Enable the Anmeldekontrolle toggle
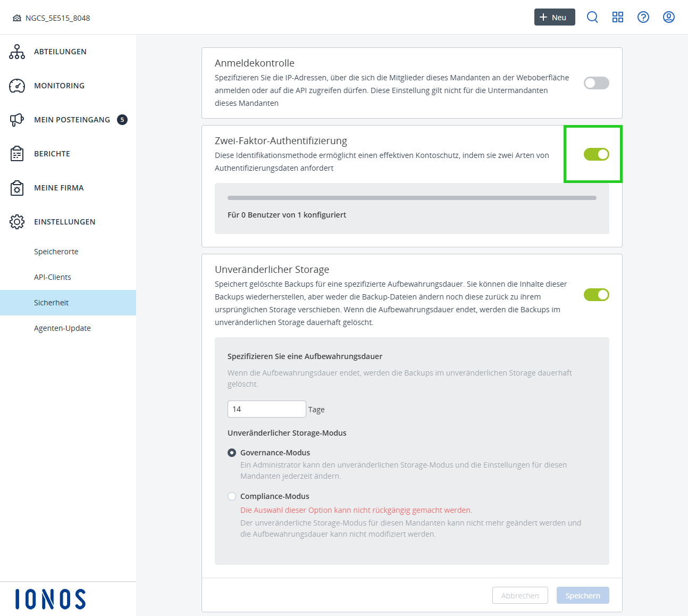The height and width of the screenshot is (616, 688). 596,83
